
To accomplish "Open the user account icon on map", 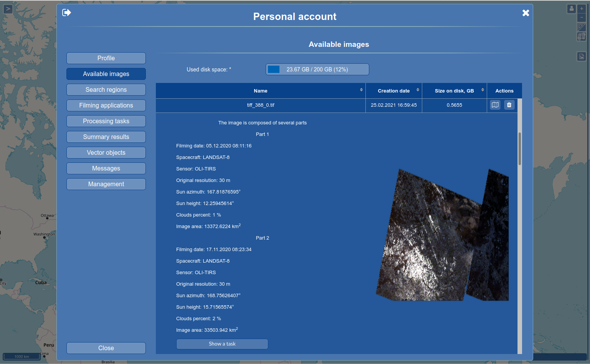I will tap(572, 8).
